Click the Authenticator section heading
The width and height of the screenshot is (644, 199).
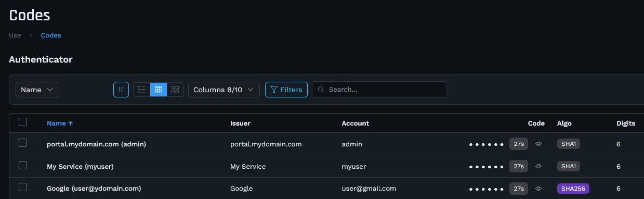41,59
